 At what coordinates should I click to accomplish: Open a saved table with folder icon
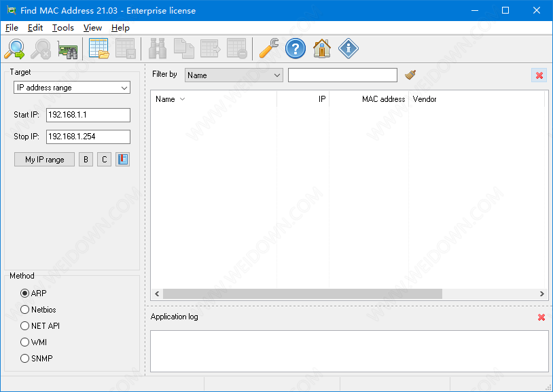(99, 49)
